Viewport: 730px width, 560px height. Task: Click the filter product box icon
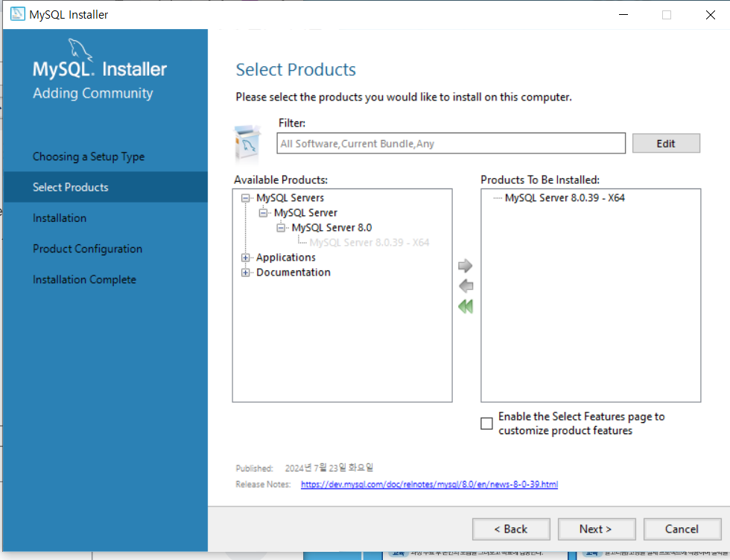[x=247, y=143]
